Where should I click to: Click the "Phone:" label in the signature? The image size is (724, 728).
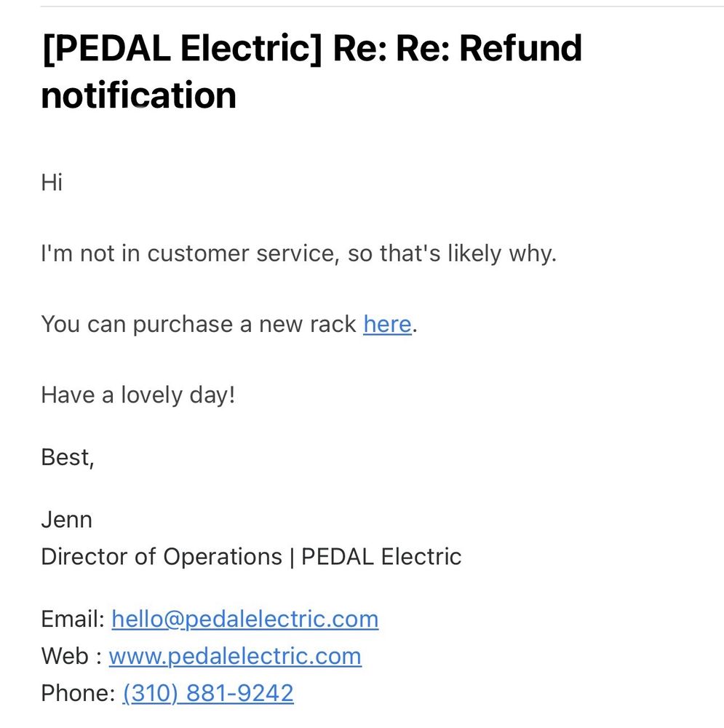tap(78, 693)
